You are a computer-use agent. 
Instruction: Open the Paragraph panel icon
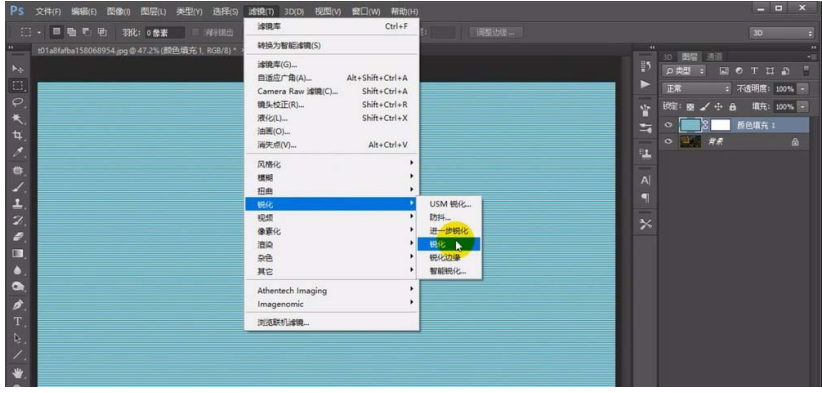[x=645, y=198]
